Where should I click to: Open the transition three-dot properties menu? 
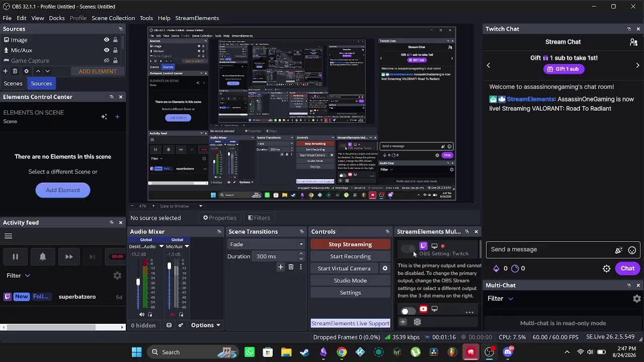[301, 267]
